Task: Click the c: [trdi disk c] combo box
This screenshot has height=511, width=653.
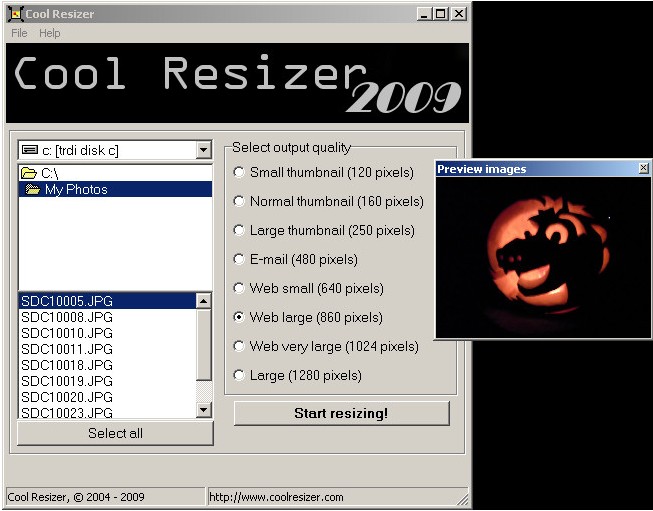Action: pos(115,150)
